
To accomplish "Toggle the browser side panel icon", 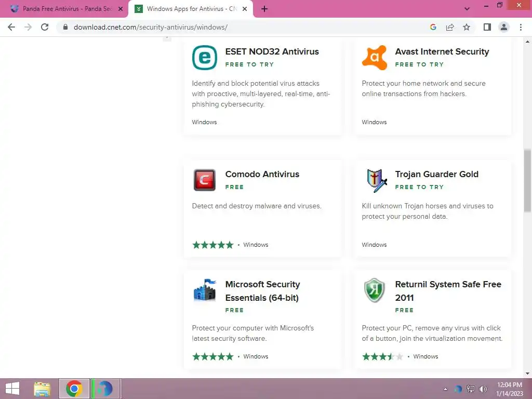I will pyautogui.click(x=487, y=27).
